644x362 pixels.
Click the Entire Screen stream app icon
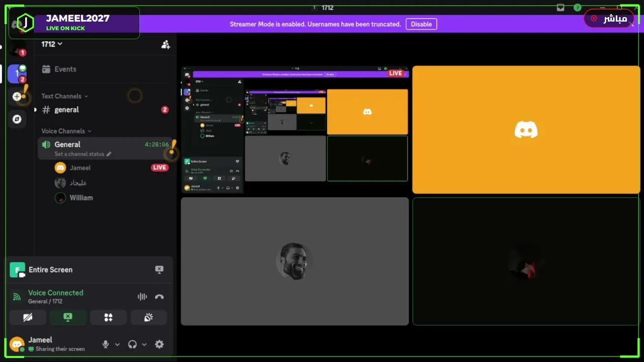click(x=17, y=270)
